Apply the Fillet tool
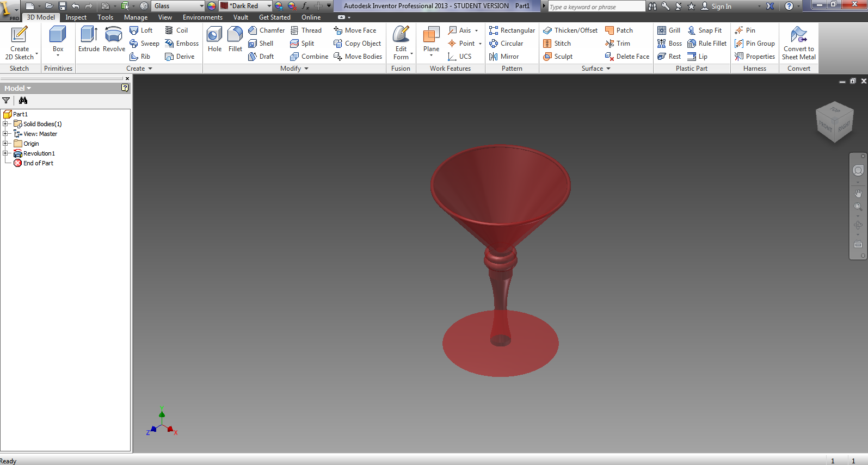 tap(235, 39)
